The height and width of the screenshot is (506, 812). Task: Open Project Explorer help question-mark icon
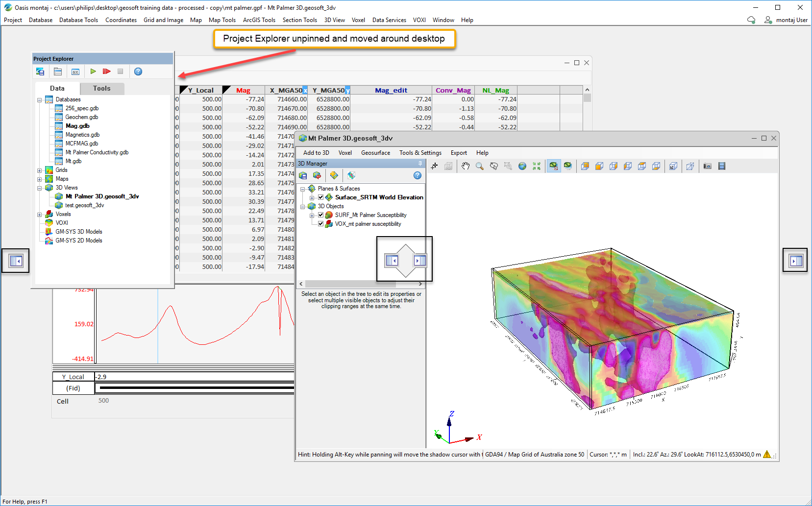point(138,72)
